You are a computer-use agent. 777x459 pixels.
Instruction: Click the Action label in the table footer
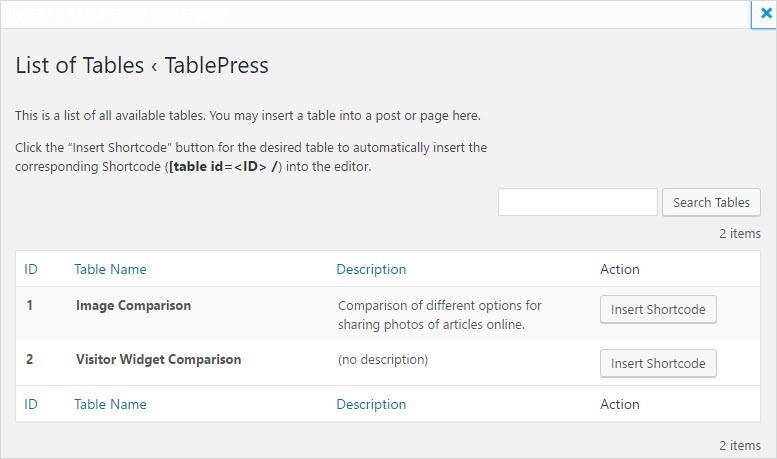619,404
